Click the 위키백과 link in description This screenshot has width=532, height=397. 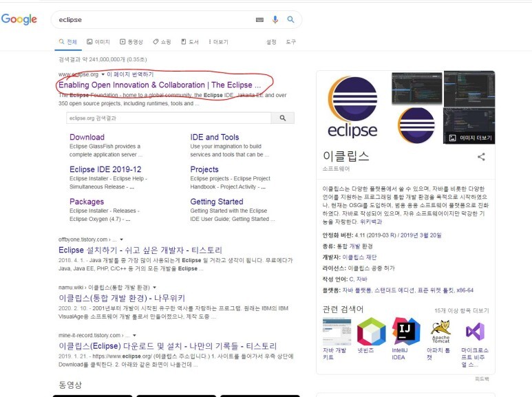(x=371, y=222)
